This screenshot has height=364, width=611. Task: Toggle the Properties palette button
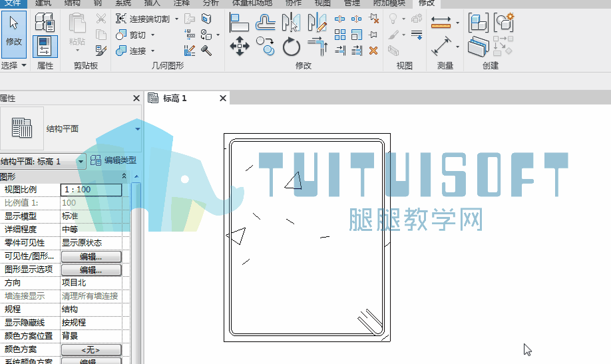point(45,46)
